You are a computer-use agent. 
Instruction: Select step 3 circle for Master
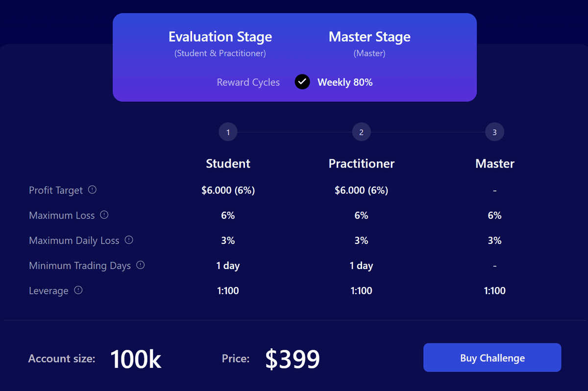pyautogui.click(x=495, y=132)
